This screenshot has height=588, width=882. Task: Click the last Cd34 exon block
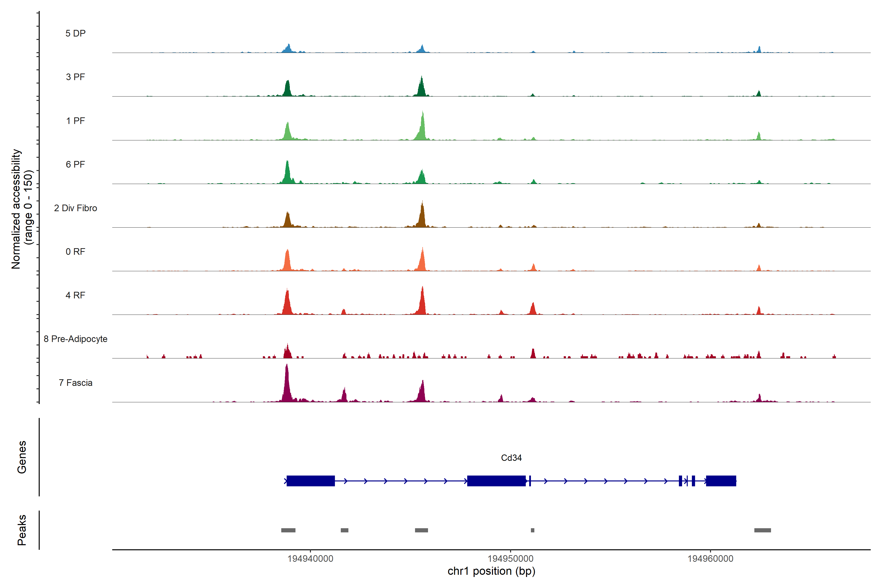coord(721,481)
